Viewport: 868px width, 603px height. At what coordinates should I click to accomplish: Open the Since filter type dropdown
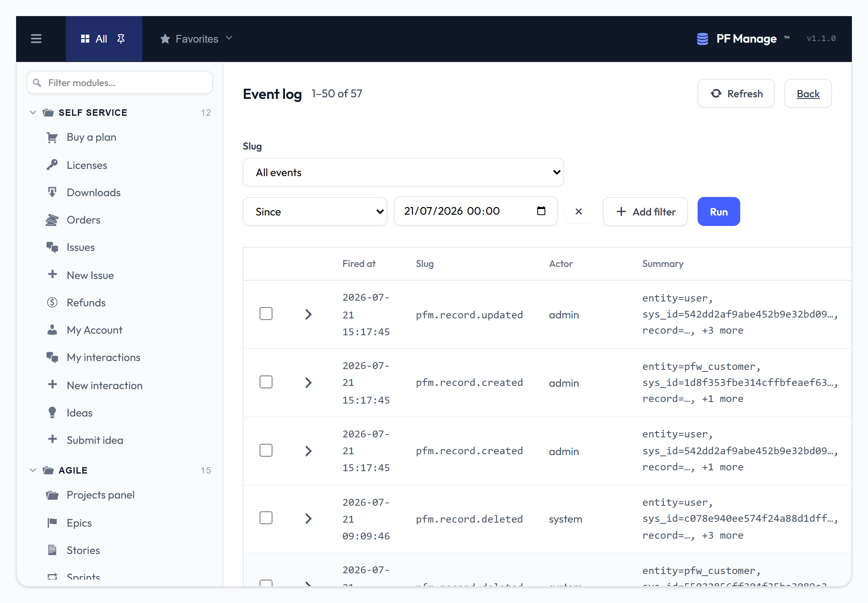coord(315,211)
